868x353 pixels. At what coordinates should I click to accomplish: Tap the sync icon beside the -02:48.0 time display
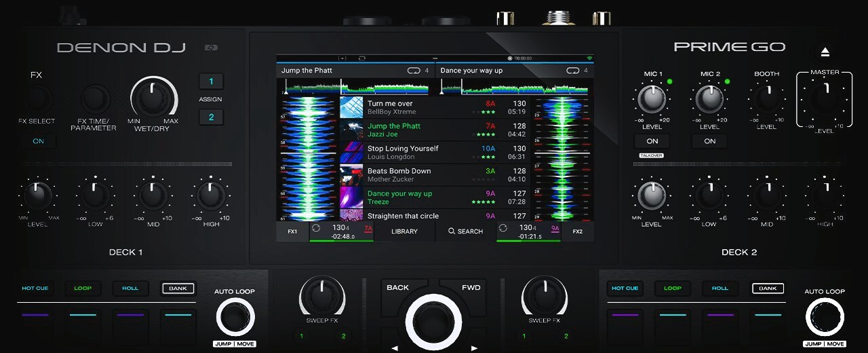316,229
